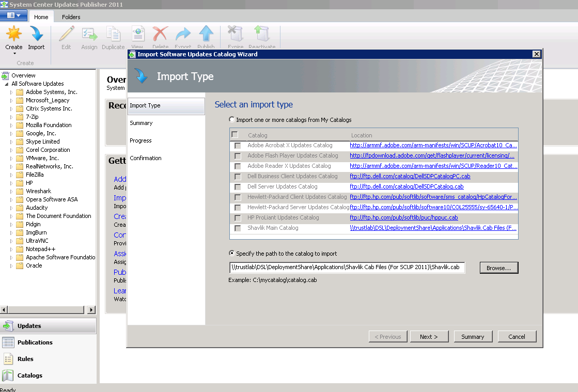
Task: Click the tree scrollbar left arrow
Action: coord(4,310)
